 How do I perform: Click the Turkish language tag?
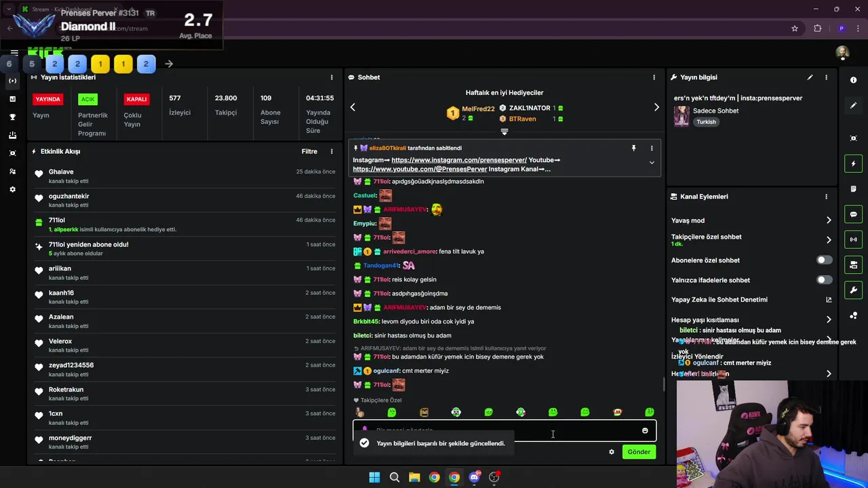tap(706, 122)
